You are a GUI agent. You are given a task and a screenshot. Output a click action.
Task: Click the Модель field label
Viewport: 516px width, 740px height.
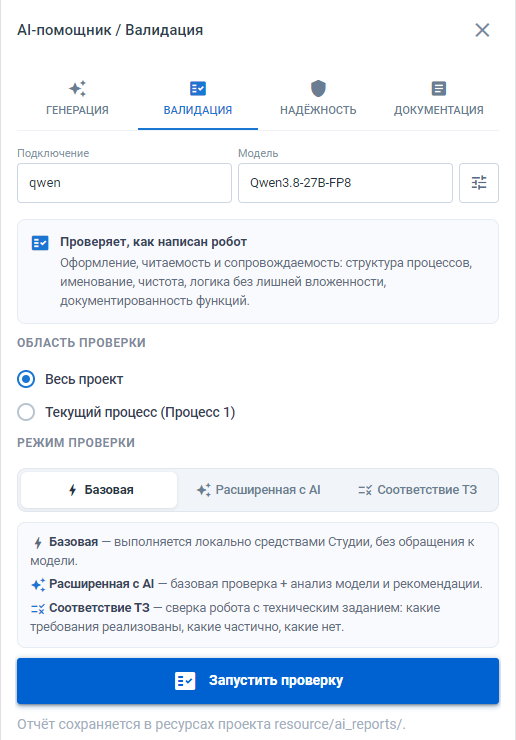coord(258,153)
